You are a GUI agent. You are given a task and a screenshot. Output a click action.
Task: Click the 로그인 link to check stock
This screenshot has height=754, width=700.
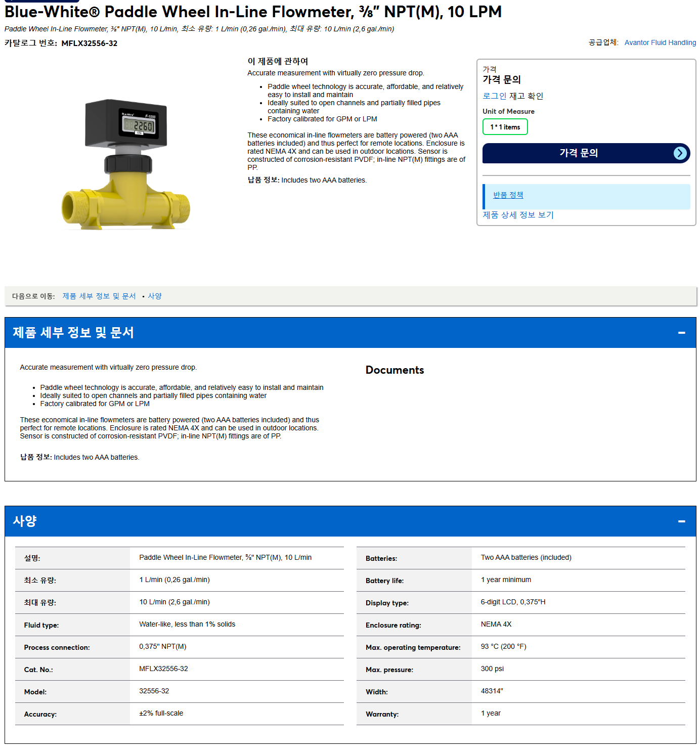tap(494, 96)
